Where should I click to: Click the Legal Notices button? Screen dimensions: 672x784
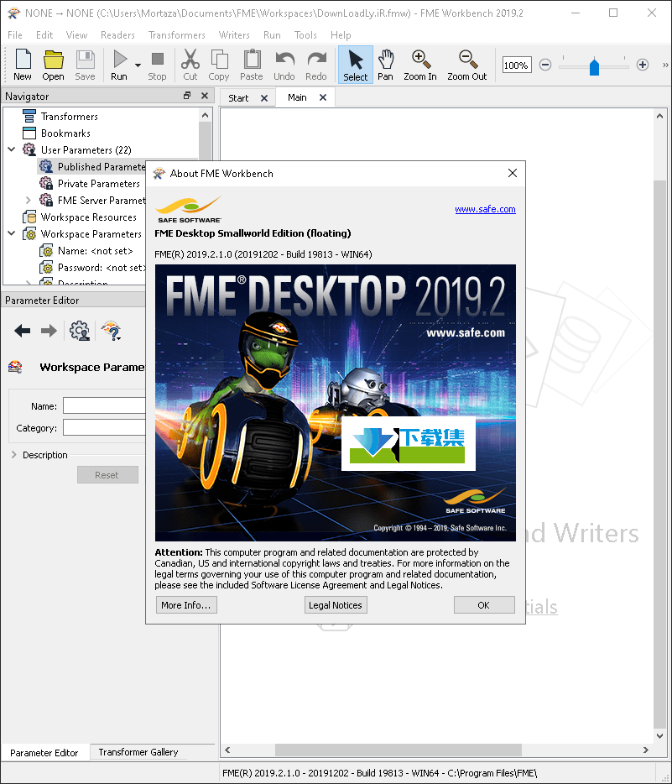(x=336, y=605)
